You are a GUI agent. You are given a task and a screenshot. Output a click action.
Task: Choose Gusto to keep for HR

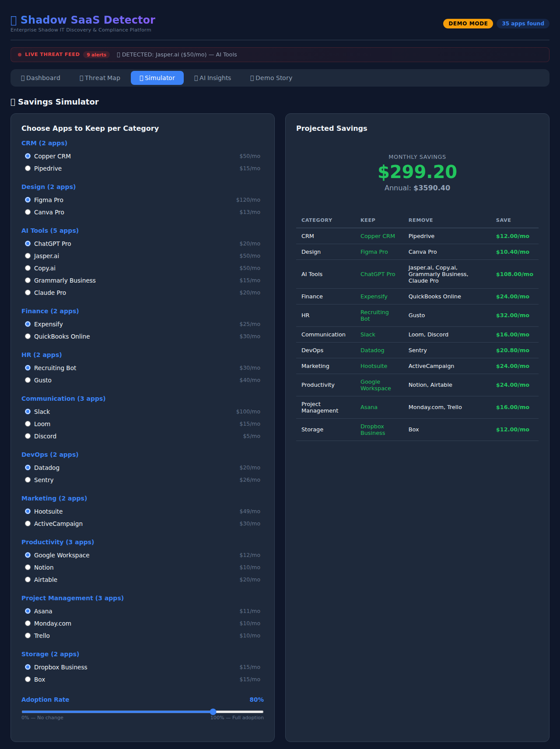pyautogui.click(x=28, y=380)
